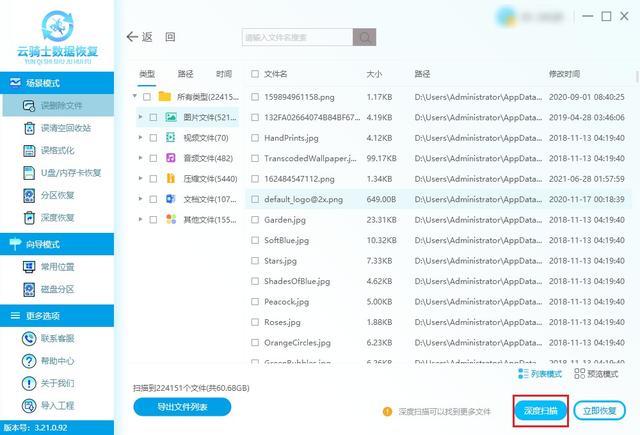This screenshot has height=435, width=640.
Task: Select TranscodedWallpaper file row
Action: point(438,158)
